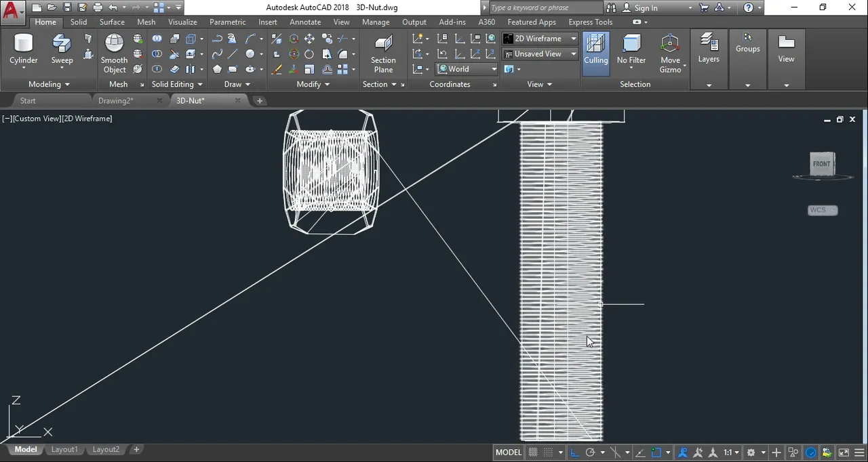Close the 3D-Nut drawing tab
Screen dimensions: 868x462
(x=238, y=100)
